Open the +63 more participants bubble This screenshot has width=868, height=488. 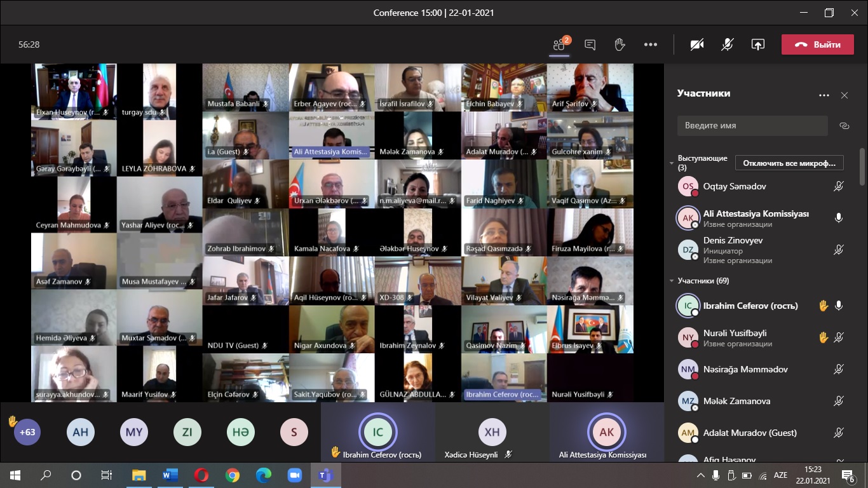27,432
